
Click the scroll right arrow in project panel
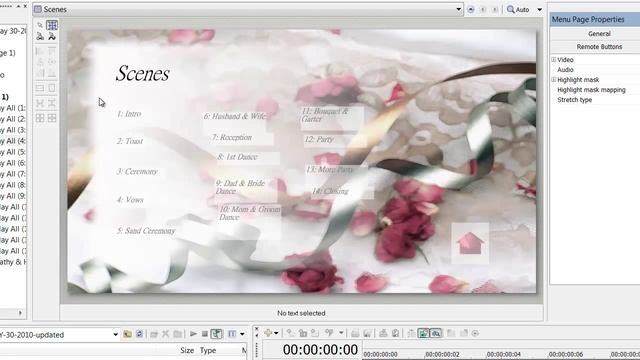[x=20, y=313]
